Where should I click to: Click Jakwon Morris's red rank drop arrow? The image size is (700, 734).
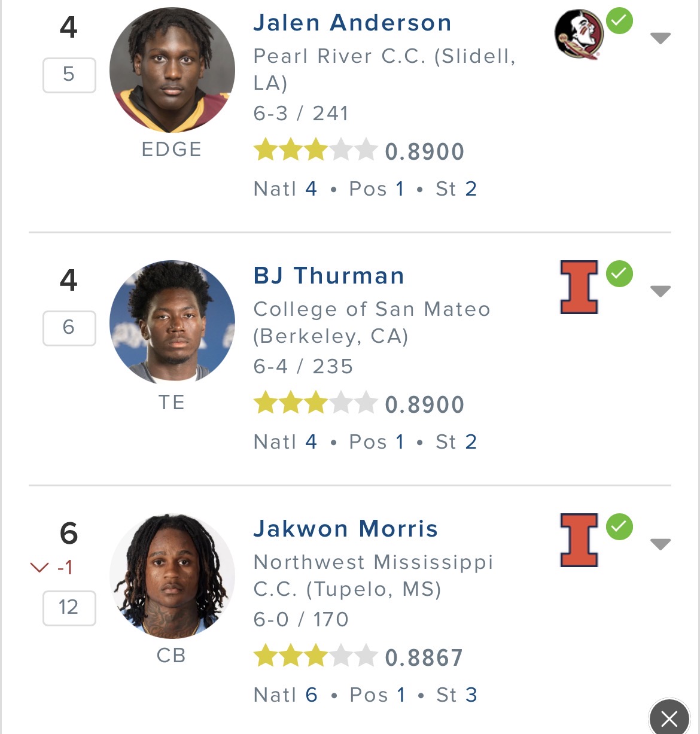[39, 567]
